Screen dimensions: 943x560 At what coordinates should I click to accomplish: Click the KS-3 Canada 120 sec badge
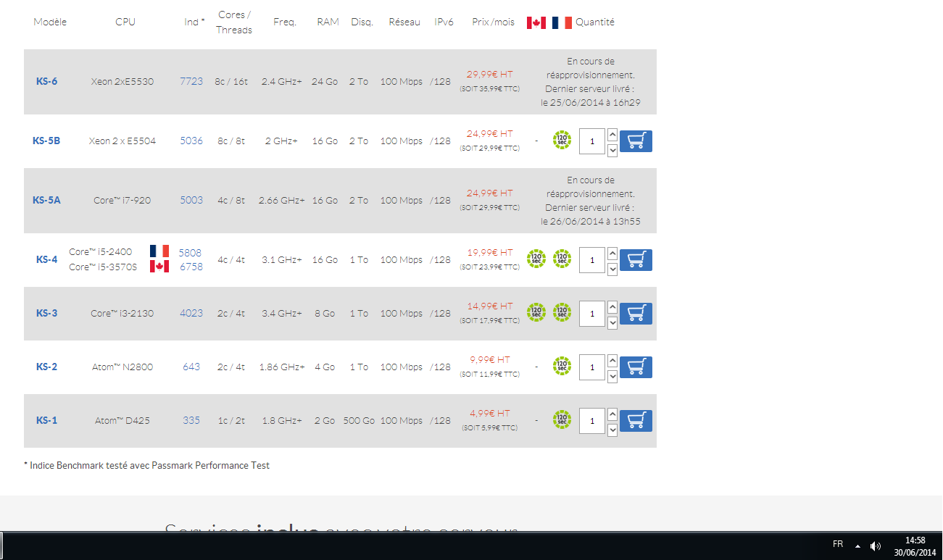click(536, 313)
